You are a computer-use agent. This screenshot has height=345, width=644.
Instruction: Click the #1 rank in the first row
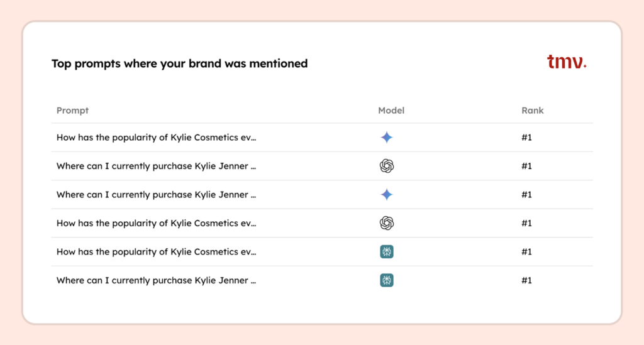(x=526, y=138)
